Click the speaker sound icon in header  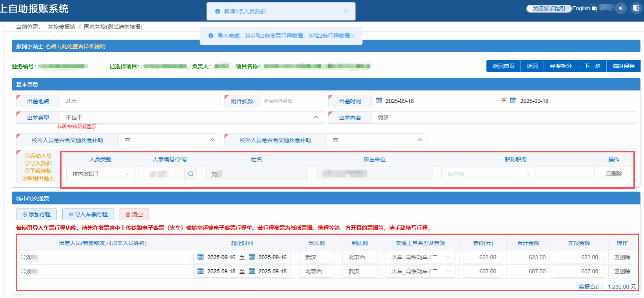click(621, 8)
